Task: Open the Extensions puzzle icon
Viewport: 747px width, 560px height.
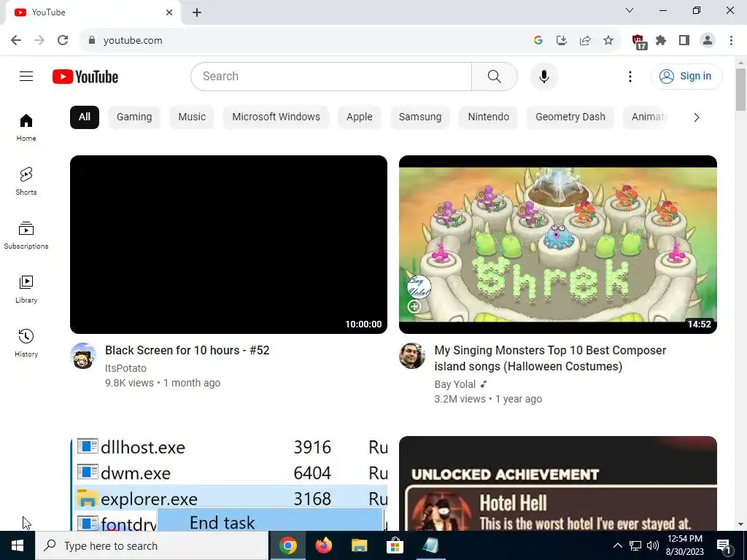Action: 661,41
